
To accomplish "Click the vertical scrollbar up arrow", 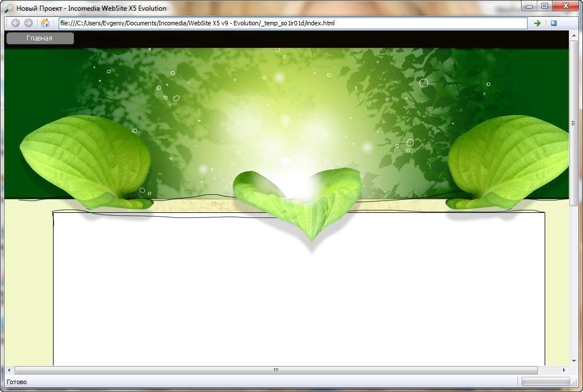I will click(x=573, y=44).
